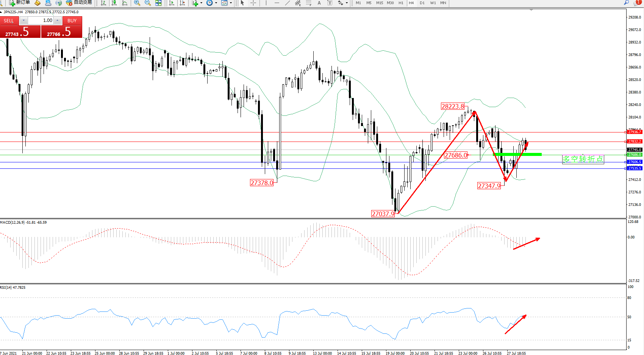This screenshot has width=644, height=355.
Task: Click the tile windows grid icon
Action: click(x=158, y=3)
